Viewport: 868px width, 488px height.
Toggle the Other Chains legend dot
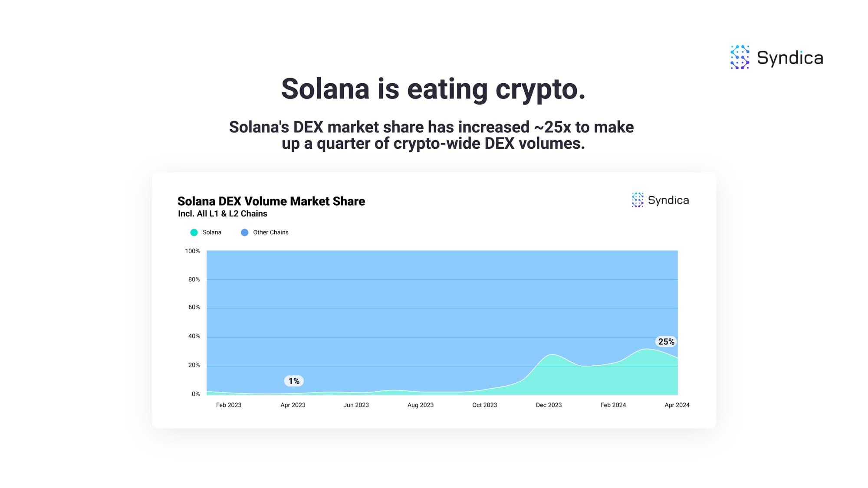(245, 233)
